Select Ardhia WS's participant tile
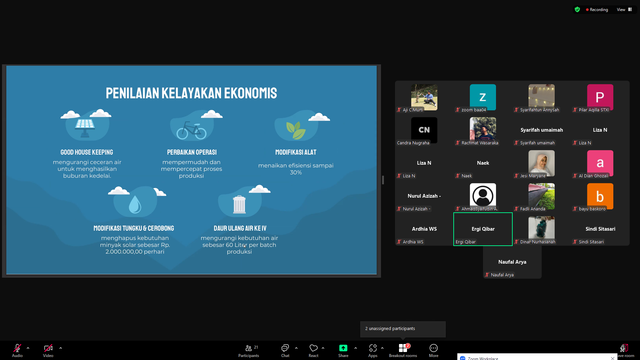The width and height of the screenshot is (640, 360). click(x=424, y=229)
